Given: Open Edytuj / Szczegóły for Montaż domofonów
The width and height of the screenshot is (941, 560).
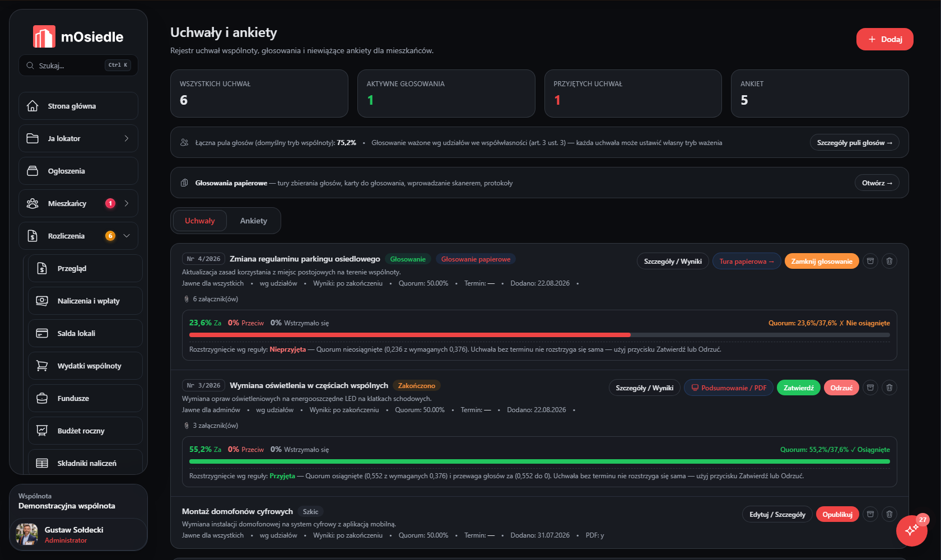Looking at the screenshot, I should coord(777,514).
